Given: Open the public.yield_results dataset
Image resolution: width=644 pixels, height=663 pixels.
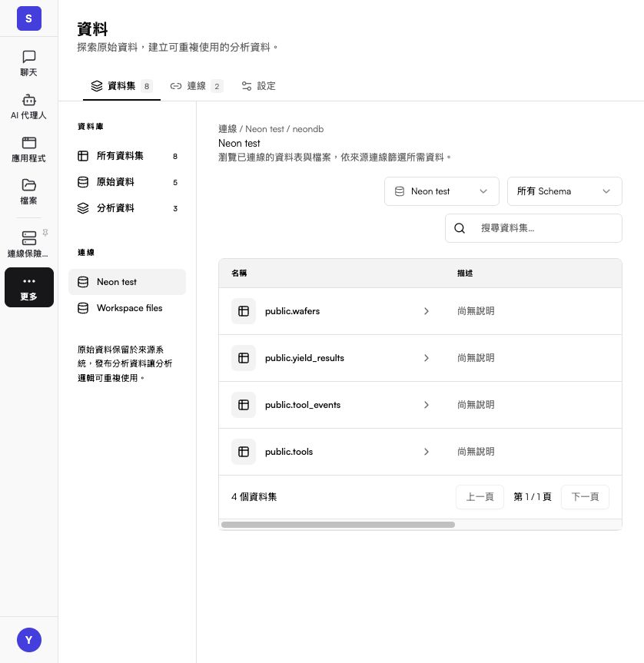Looking at the screenshot, I should click(x=304, y=358).
